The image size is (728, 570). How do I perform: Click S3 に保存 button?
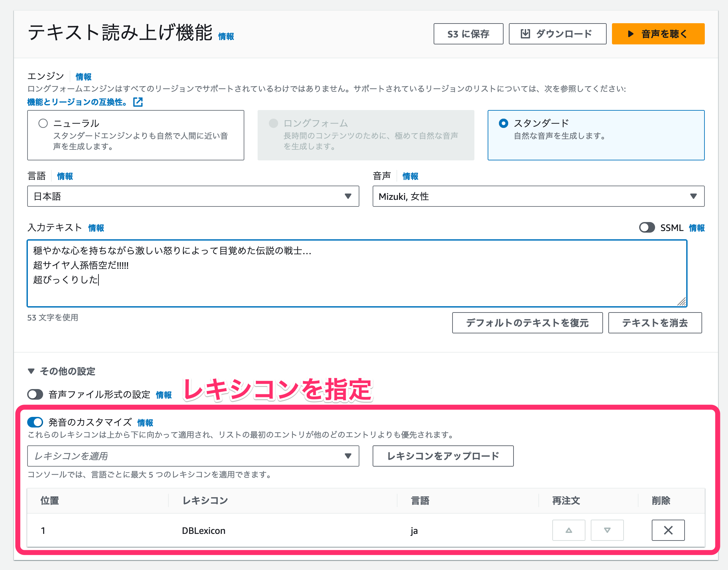468,34
